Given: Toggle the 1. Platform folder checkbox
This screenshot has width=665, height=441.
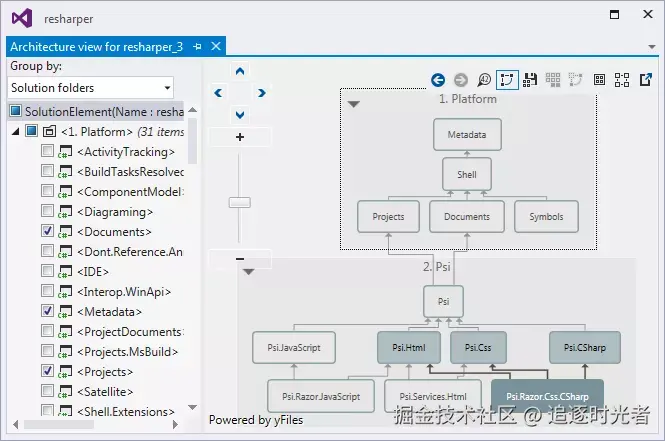Looking at the screenshot, I should coord(31,131).
